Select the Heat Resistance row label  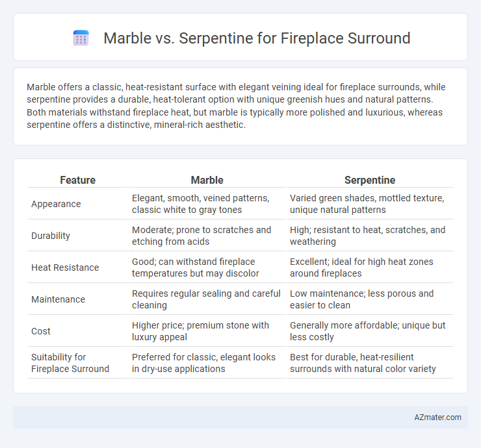coord(65,268)
